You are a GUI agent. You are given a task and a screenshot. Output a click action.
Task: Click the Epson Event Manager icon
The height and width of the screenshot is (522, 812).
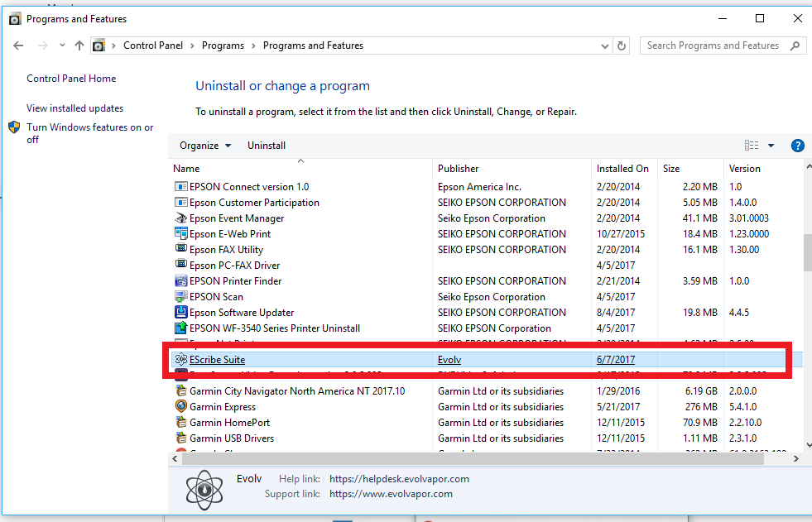(x=181, y=218)
